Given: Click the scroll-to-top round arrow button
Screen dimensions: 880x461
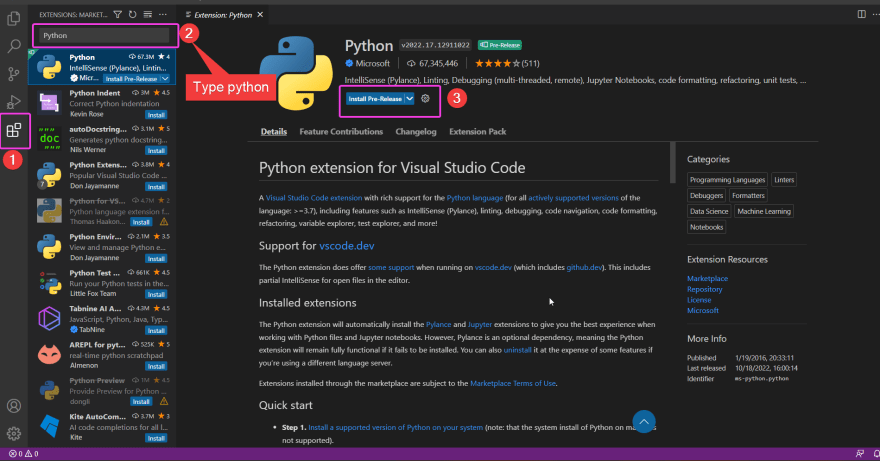Looking at the screenshot, I should click(644, 422).
